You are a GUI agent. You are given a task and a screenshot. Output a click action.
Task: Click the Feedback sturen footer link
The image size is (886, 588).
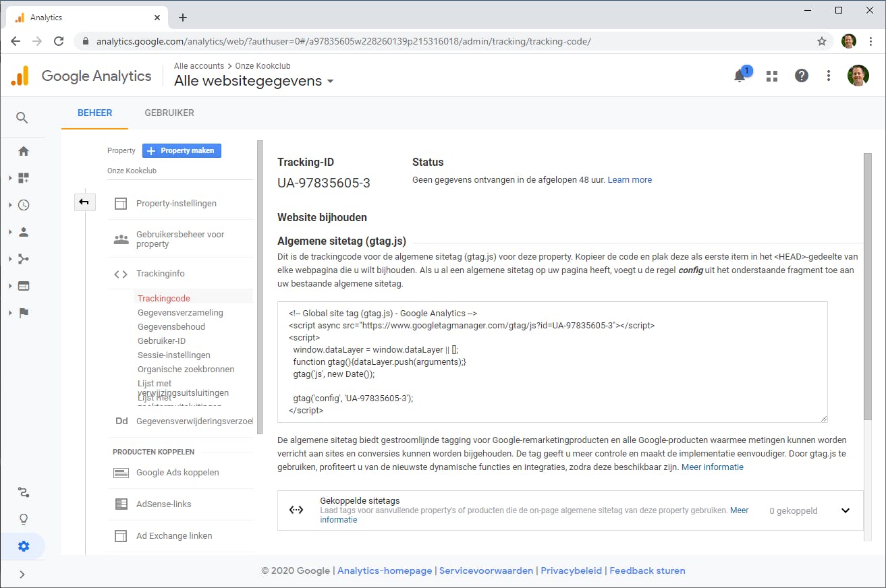647,570
